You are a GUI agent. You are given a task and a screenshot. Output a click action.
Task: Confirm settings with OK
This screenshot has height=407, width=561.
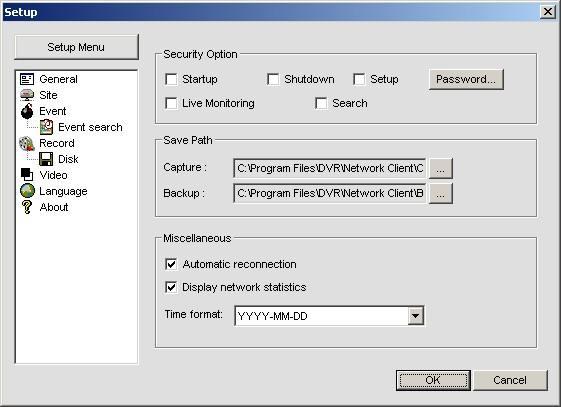click(433, 380)
